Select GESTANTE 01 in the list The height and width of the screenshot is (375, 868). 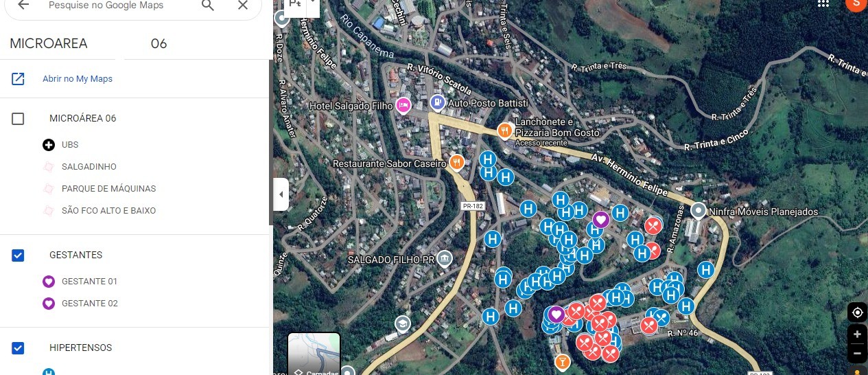tap(89, 282)
